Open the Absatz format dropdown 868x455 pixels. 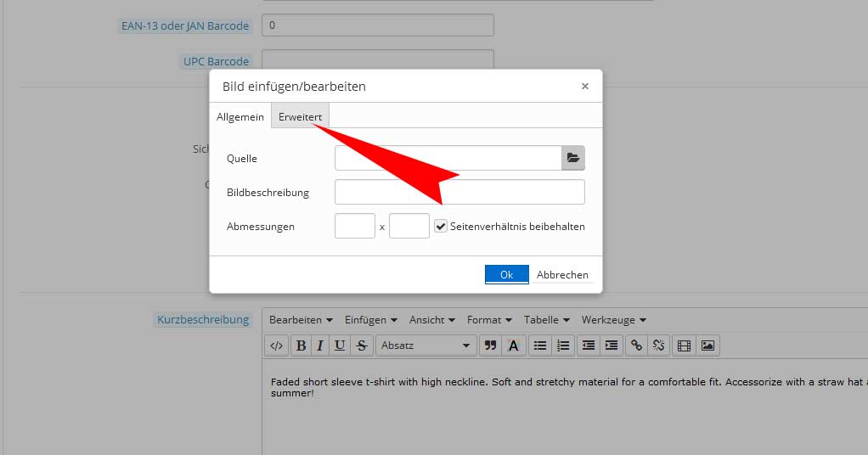426,346
